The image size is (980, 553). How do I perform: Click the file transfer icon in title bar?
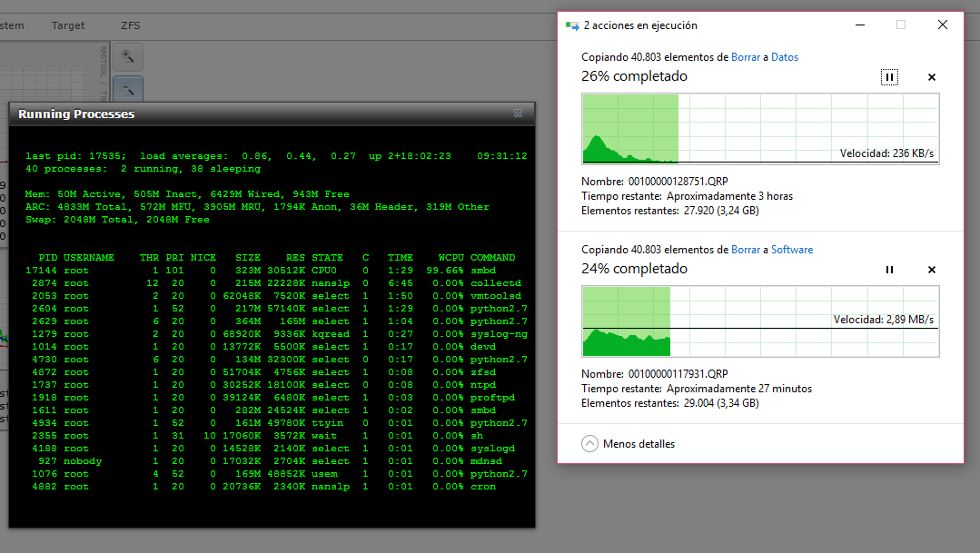point(572,25)
